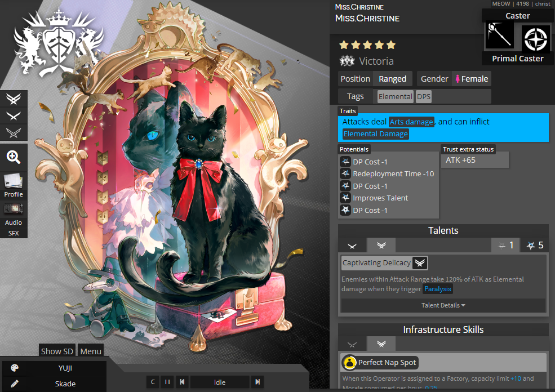Open the Audio section
The image size is (555, 392).
(14, 214)
